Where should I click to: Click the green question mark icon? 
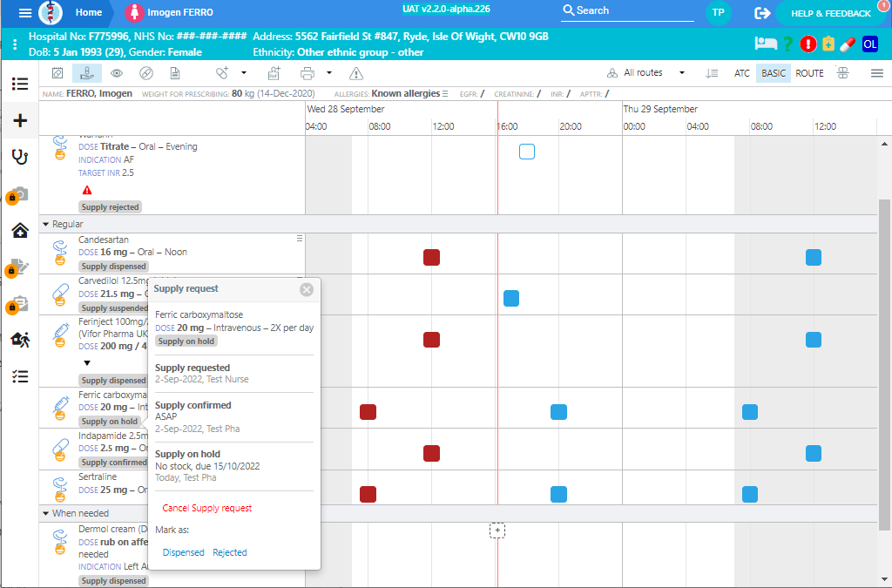(787, 44)
